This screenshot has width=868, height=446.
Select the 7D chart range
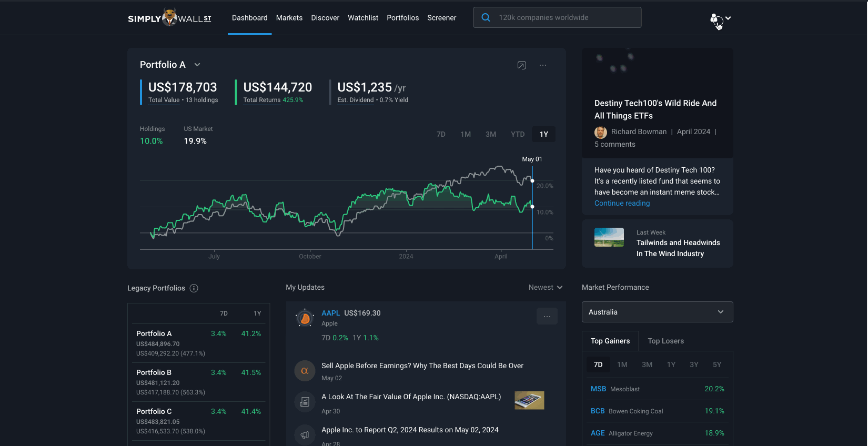(441, 134)
